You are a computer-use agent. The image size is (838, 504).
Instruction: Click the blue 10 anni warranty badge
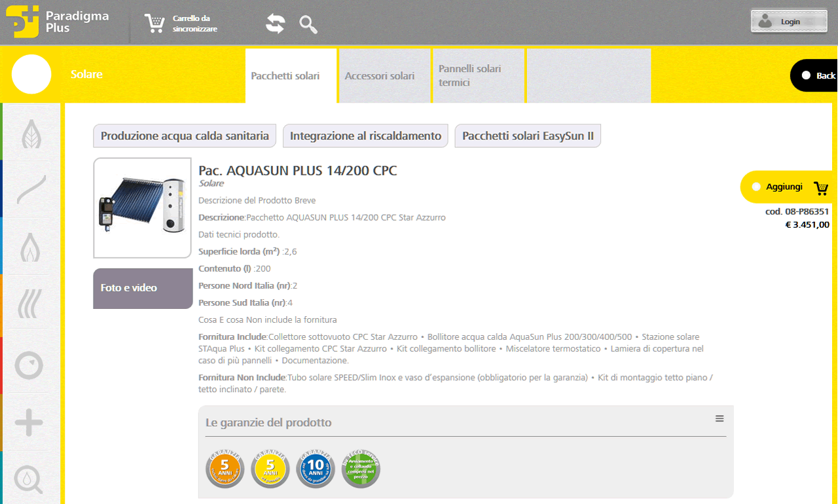coord(316,469)
